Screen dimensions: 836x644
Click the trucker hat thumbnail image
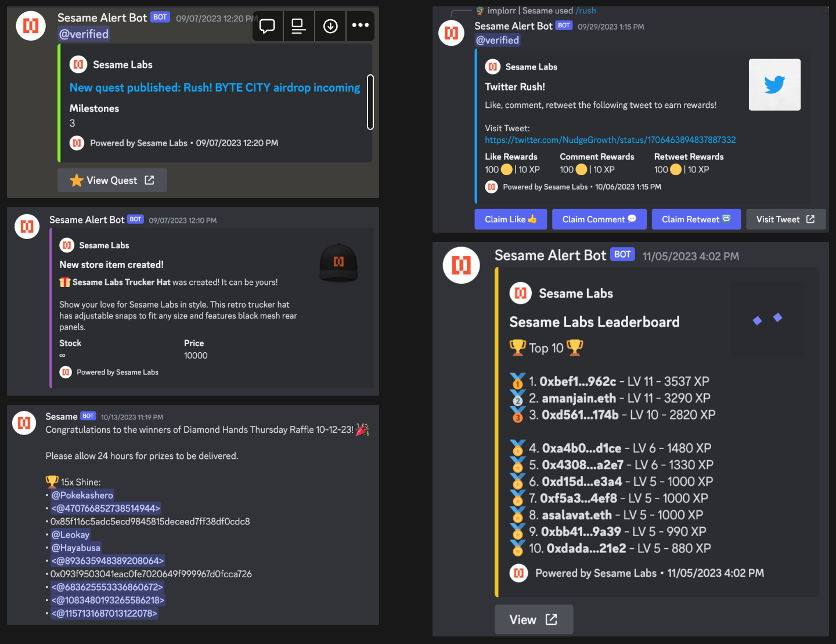[338, 263]
